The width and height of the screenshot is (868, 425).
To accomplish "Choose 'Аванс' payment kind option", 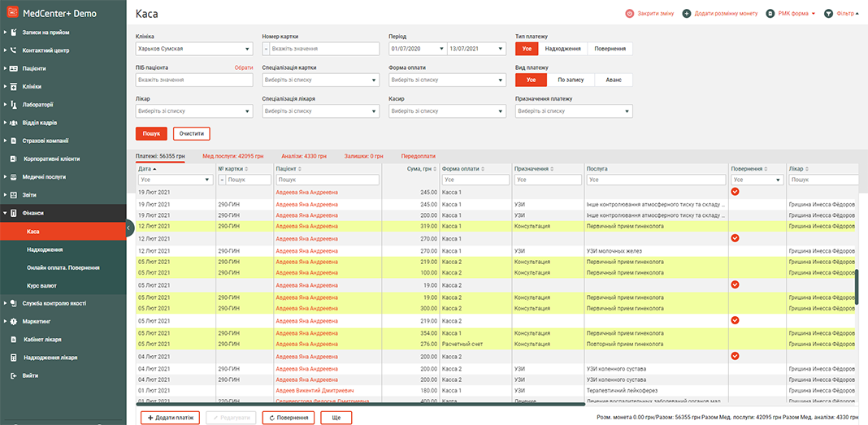I will point(613,80).
